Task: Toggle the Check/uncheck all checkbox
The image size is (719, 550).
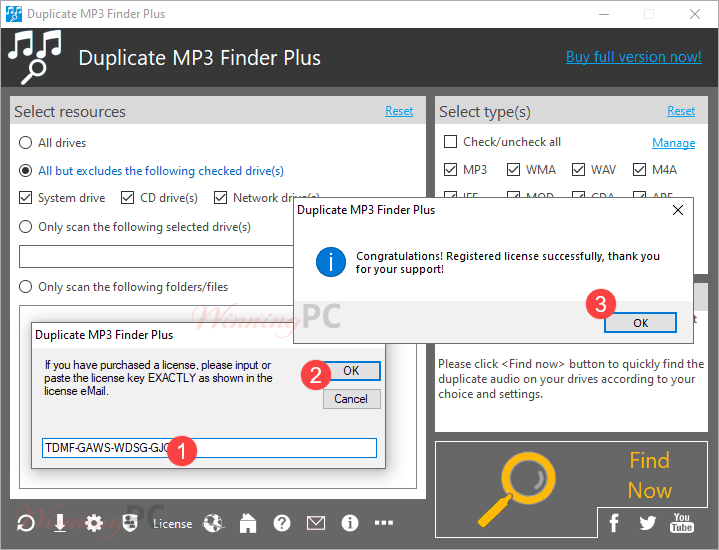Action: tap(451, 142)
